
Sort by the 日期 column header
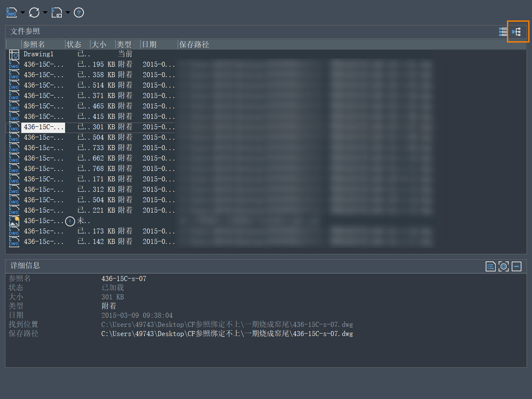tap(159, 45)
